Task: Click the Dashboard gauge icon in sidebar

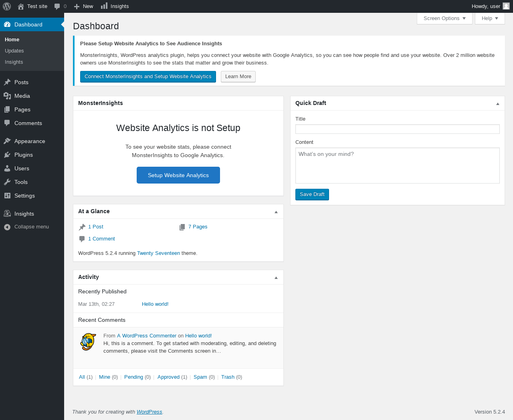Action: pos(7,24)
